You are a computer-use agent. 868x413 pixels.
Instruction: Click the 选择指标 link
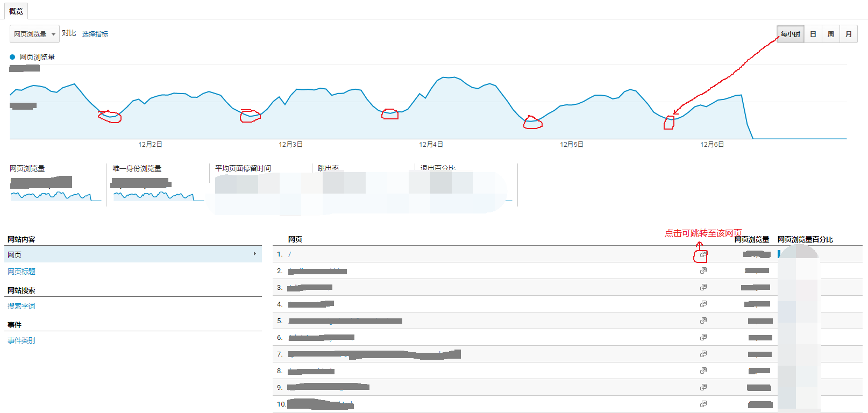(x=95, y=34)
